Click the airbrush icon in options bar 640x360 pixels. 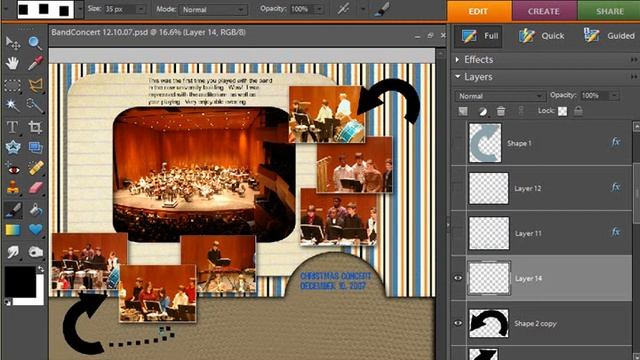(343, 9)
